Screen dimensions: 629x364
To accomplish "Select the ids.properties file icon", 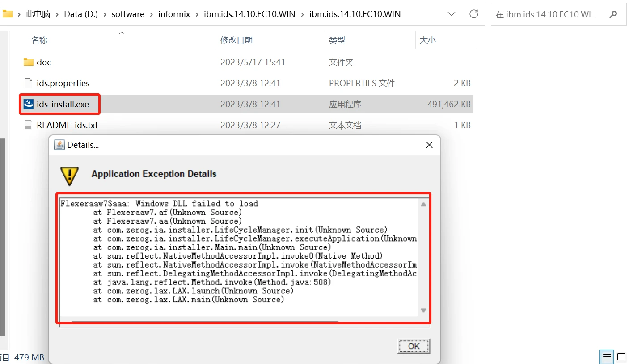I will [x=29, y=83].
